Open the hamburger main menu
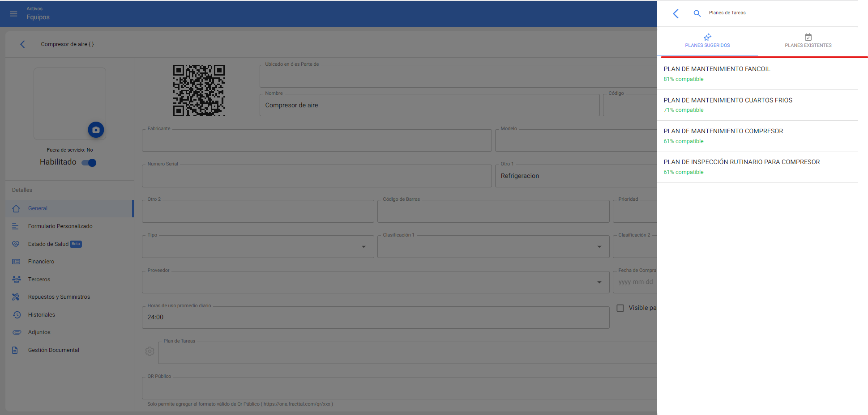 [x=13, y=14]
